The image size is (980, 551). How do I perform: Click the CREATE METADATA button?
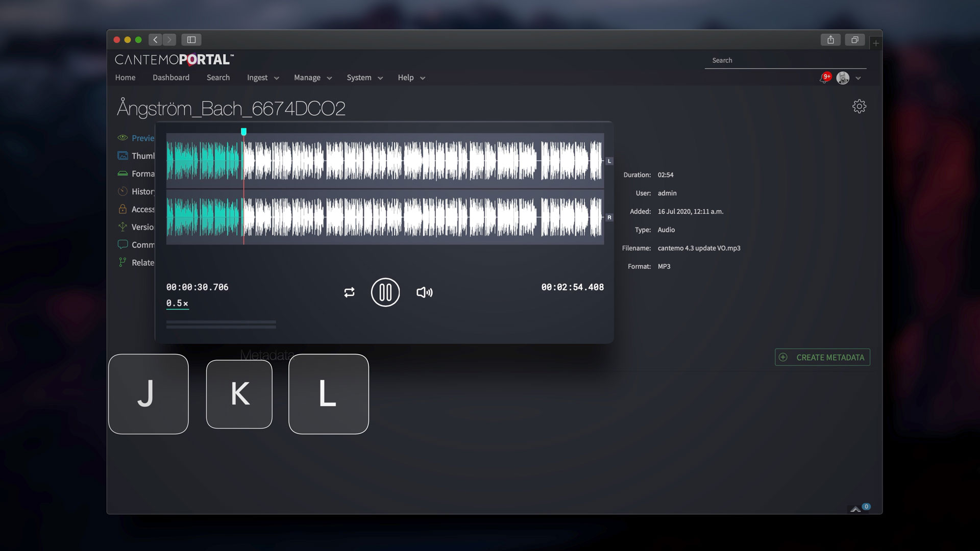click(x=822, y=357)
